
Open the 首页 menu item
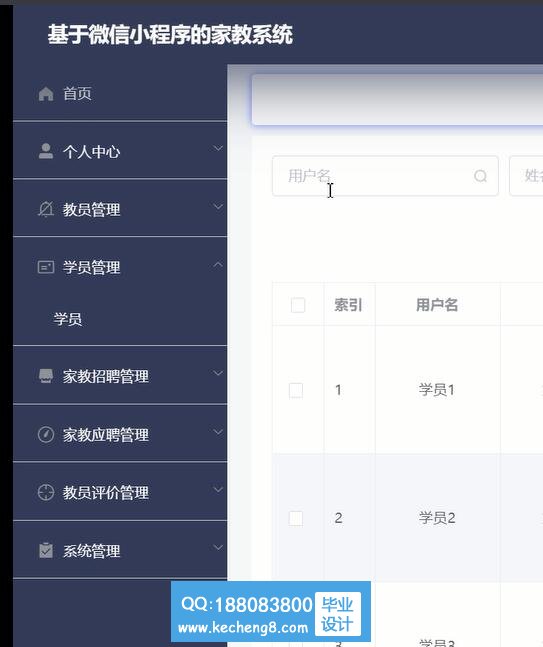click(120, 94)
